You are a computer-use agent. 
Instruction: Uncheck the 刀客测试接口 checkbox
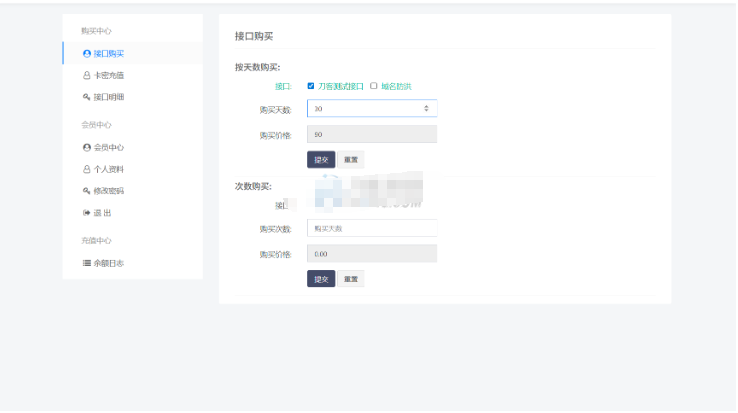point(311,86)
